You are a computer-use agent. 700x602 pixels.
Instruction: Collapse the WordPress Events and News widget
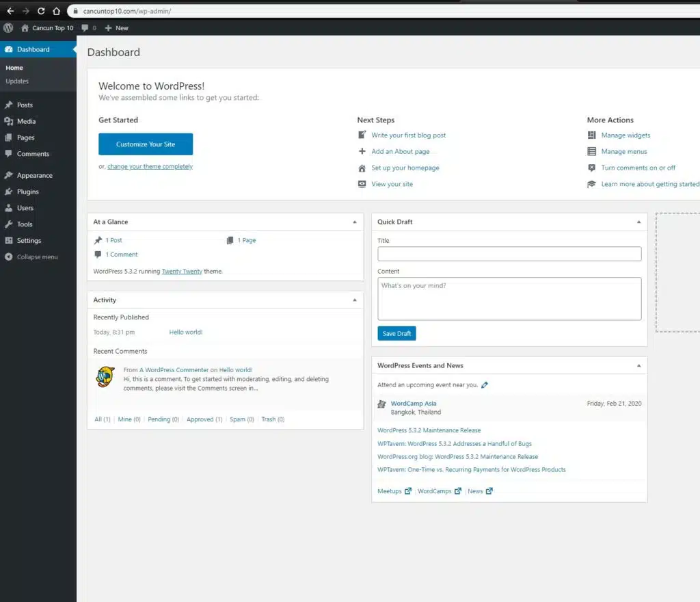coord(639,366)
